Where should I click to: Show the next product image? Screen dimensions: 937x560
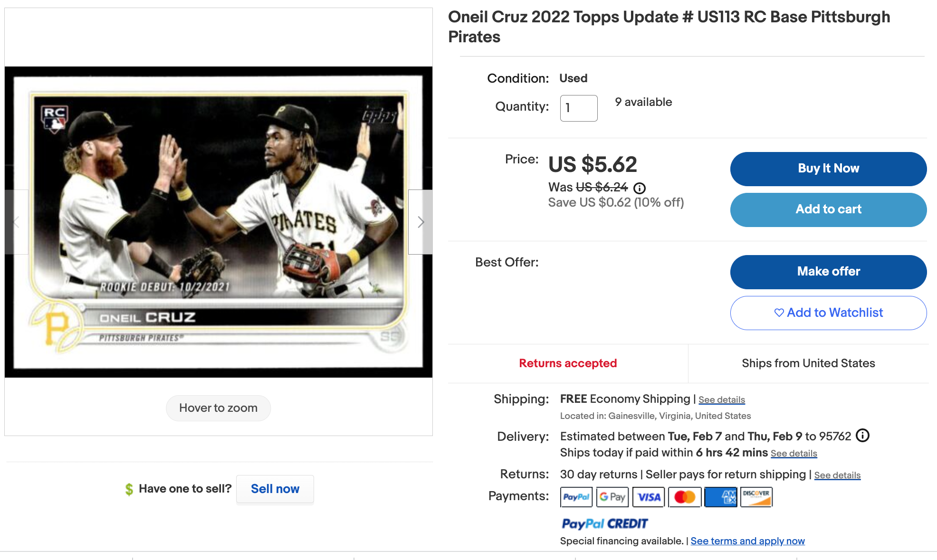pyautogui.click(x=421, y=222)
